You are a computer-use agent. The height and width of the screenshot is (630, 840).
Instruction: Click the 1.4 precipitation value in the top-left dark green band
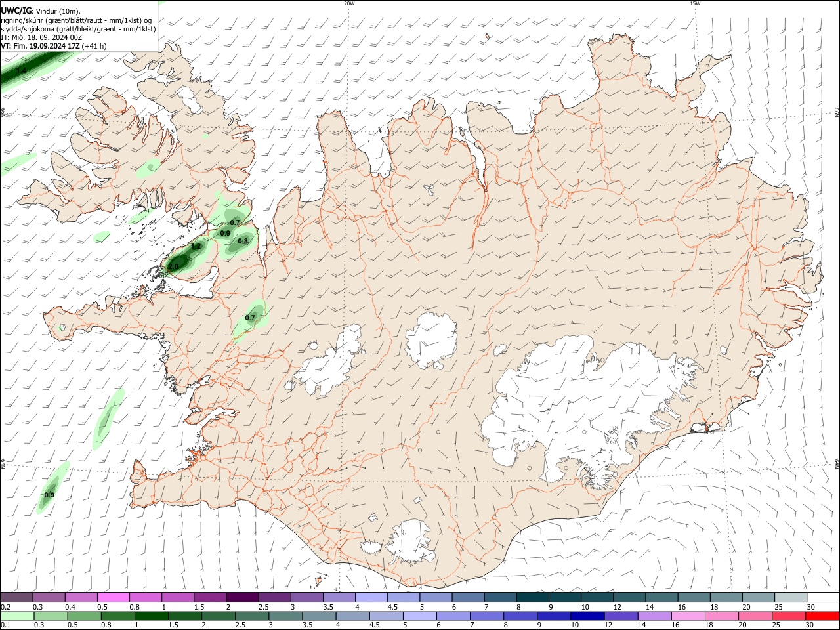click(21, 70)
